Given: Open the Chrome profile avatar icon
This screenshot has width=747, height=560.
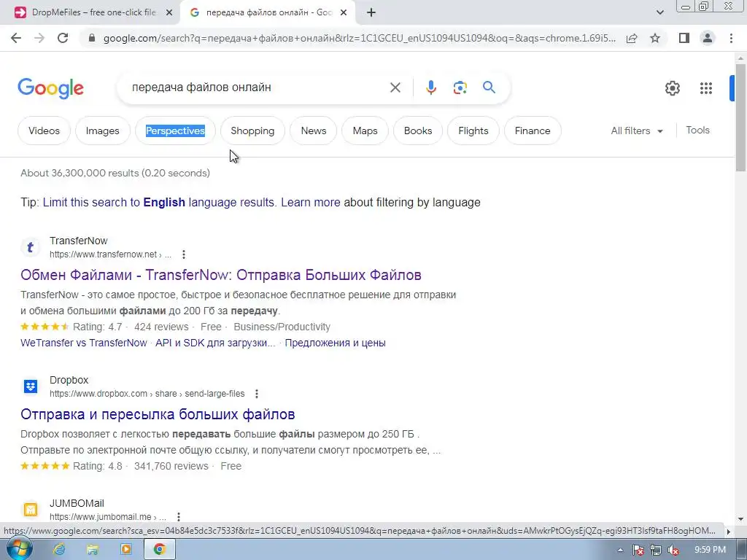Looking at the screenshot, I should pyautogui.click(x=708, y=38).
